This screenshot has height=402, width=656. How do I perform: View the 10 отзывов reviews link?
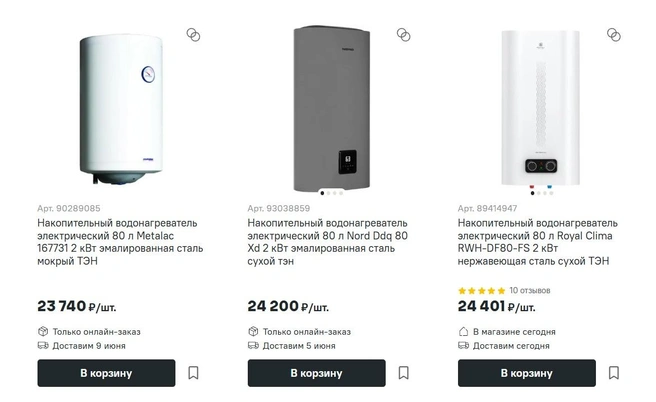point(530,290)
